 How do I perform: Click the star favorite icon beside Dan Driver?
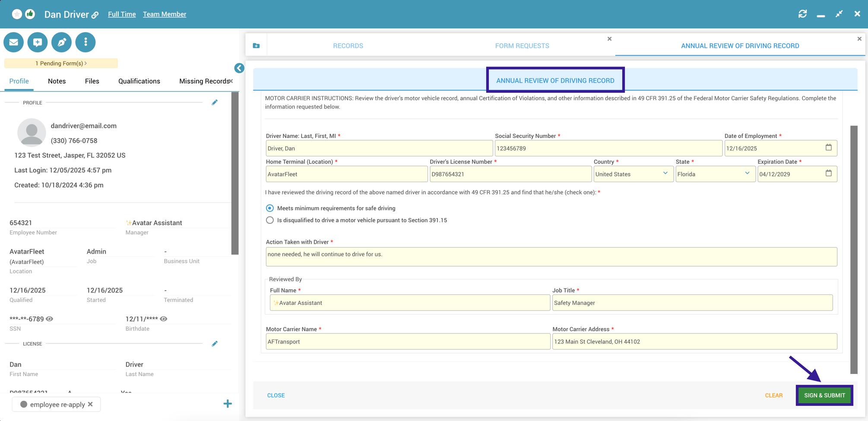17,14
